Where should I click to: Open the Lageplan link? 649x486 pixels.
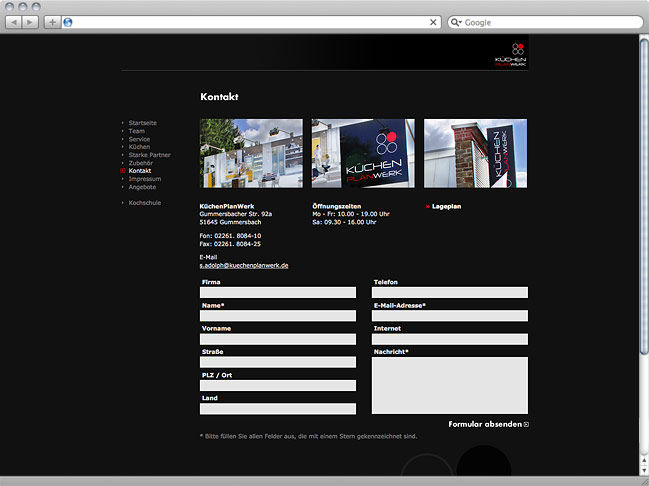[x=446, y=206]
